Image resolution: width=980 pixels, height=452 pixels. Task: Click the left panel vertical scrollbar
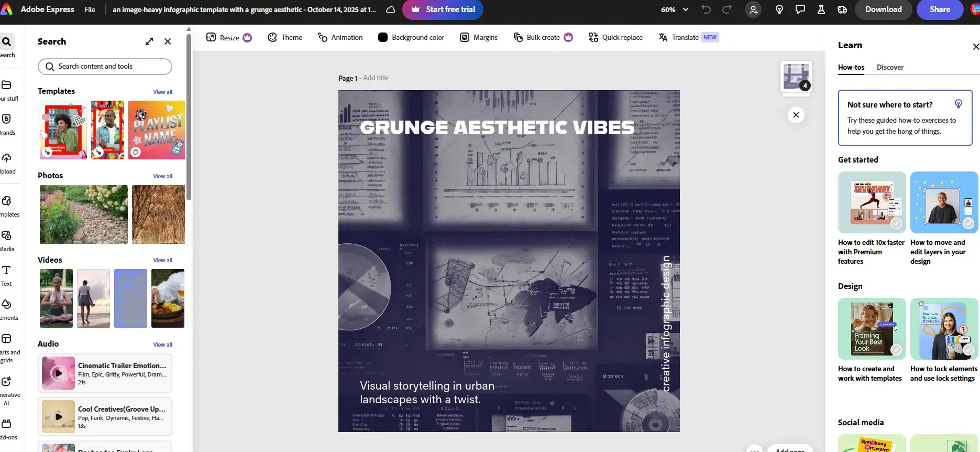[x=189, y=118]
